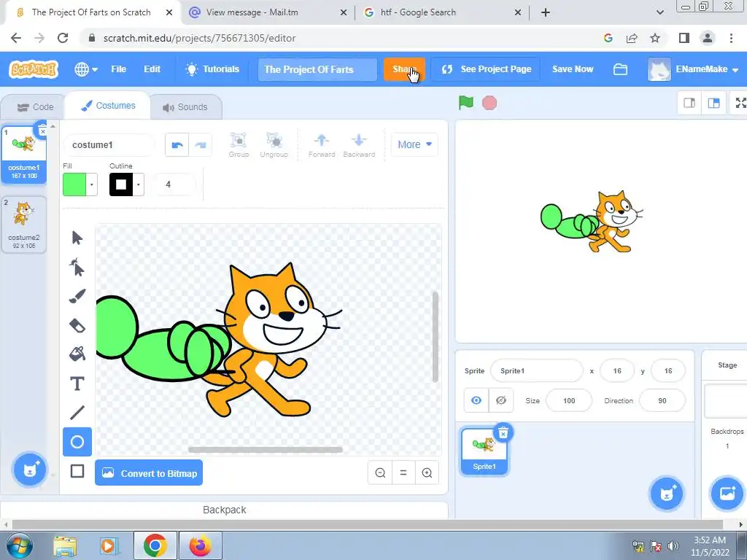Switch to small stage layout
The width and height of the screenshot is (747, 560).
click(689, 103)
